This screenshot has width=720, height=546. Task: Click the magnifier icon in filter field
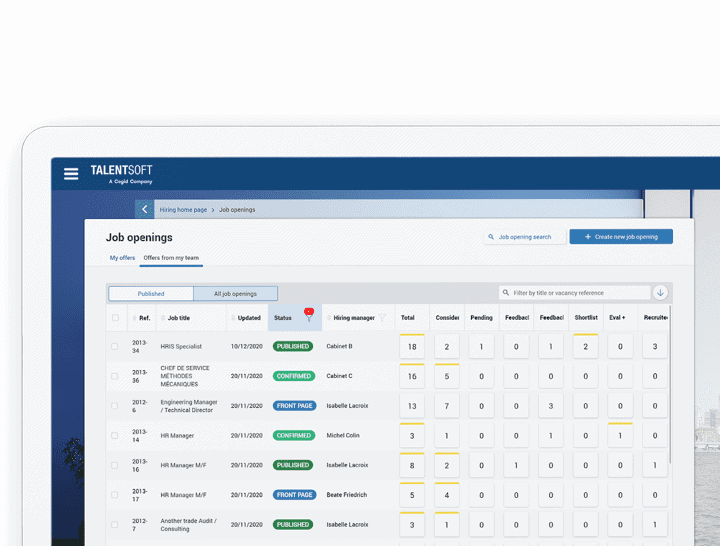507,293
